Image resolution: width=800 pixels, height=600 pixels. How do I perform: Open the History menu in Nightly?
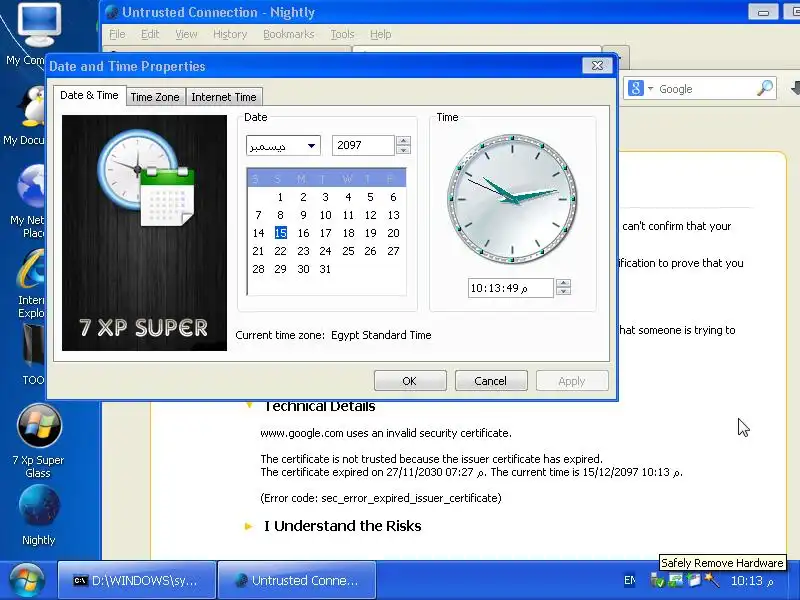[x=230, y=34]
